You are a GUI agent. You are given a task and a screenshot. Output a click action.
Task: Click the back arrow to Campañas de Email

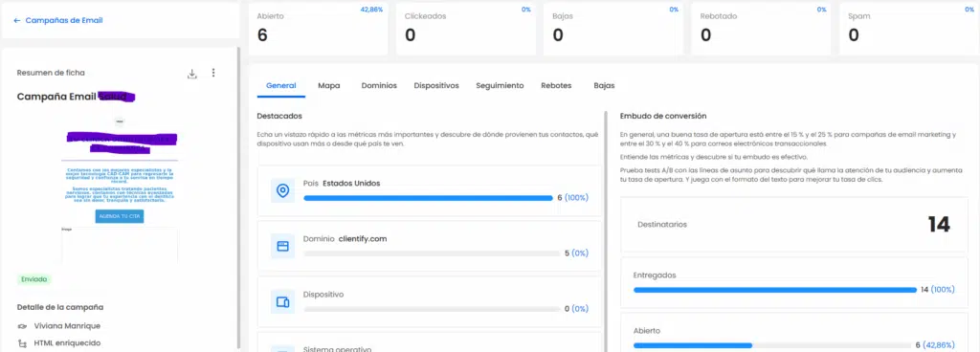pyautogui.click(x=17, y=21)
